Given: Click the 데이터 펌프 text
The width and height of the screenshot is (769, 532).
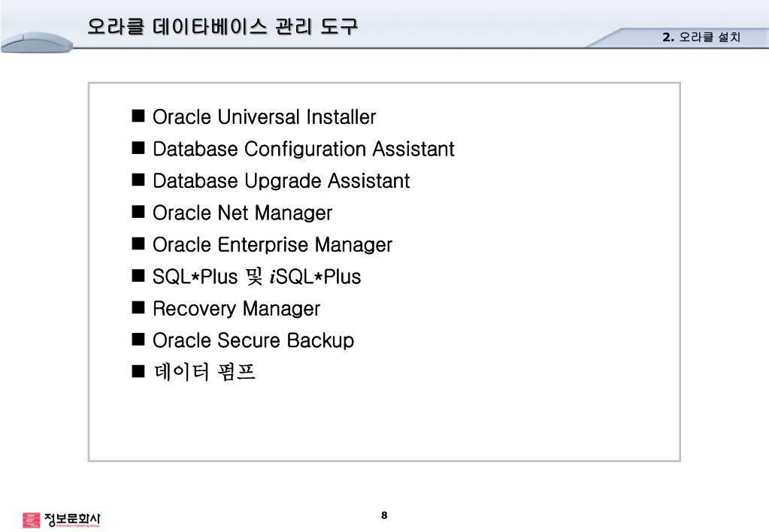Looking at the screenshot, I should pos(204,372).
